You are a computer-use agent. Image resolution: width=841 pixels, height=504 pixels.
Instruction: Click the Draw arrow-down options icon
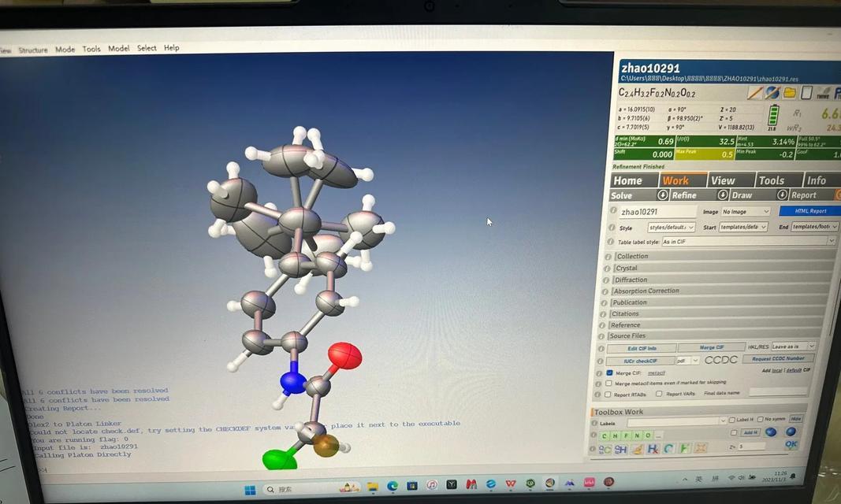click(x=782, y=195)
